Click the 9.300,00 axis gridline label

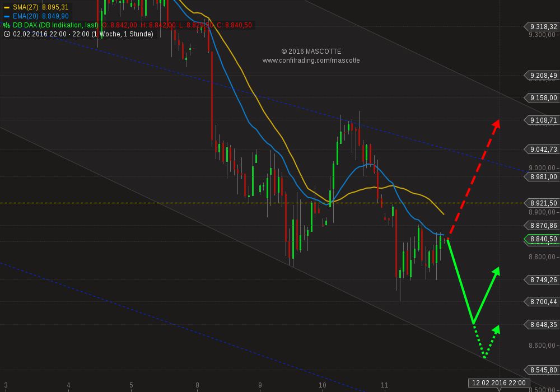pos(542,35)
